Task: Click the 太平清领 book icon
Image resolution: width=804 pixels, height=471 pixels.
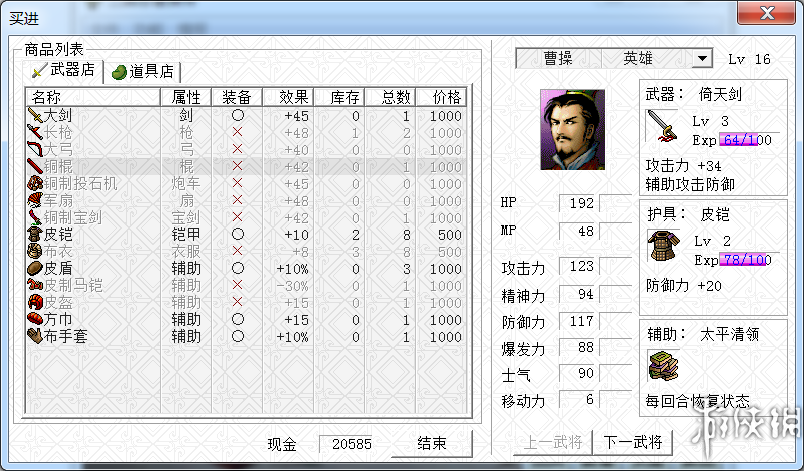Action: (x=660, y=367)
